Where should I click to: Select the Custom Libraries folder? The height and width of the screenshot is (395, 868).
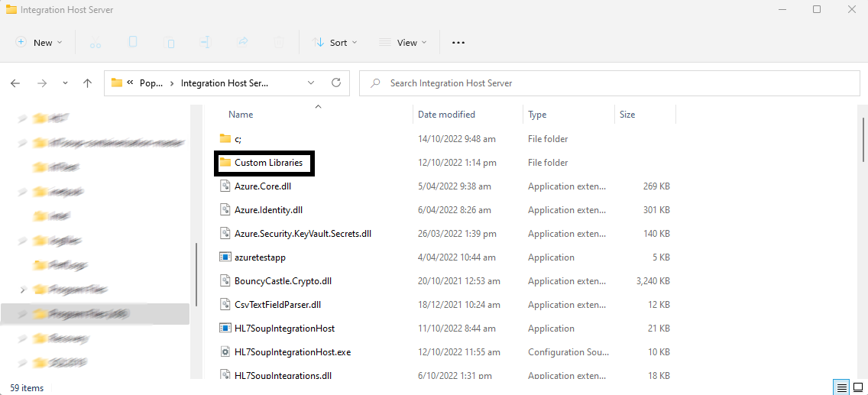click(268, 163)
